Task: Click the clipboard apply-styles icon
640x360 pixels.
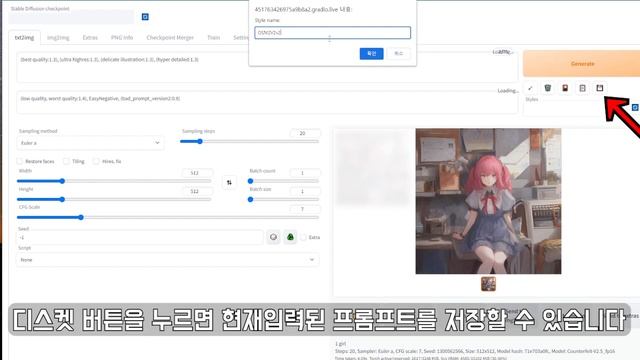Action: (x=582, y=88)
